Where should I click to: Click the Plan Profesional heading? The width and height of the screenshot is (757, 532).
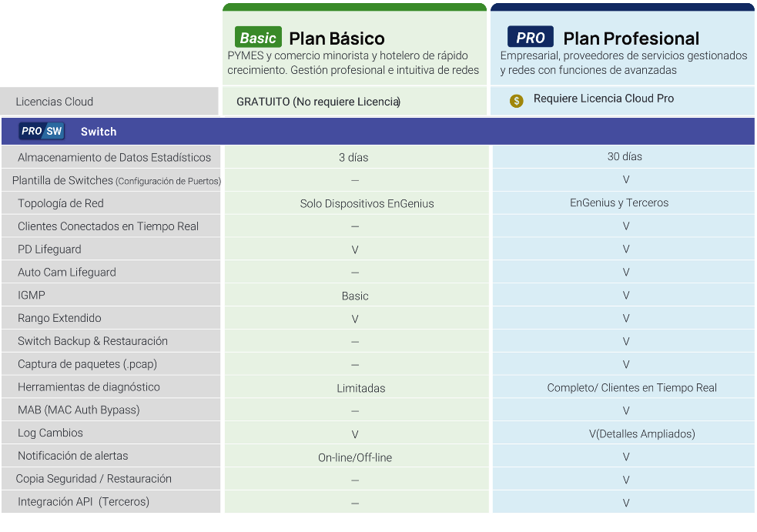[631, 38]
